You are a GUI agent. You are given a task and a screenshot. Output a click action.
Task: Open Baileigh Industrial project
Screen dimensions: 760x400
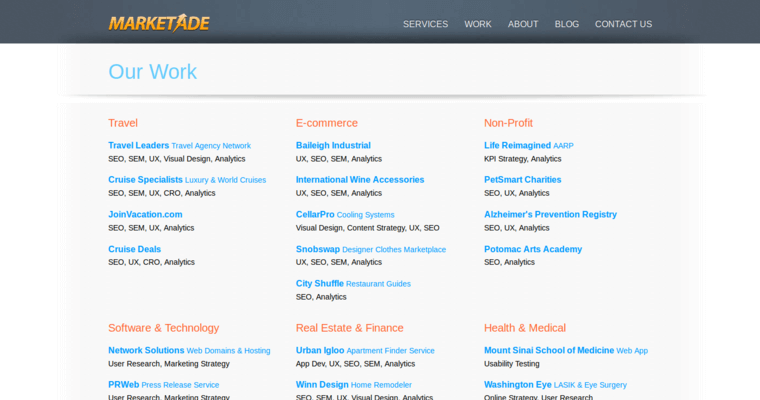point(333,145)
